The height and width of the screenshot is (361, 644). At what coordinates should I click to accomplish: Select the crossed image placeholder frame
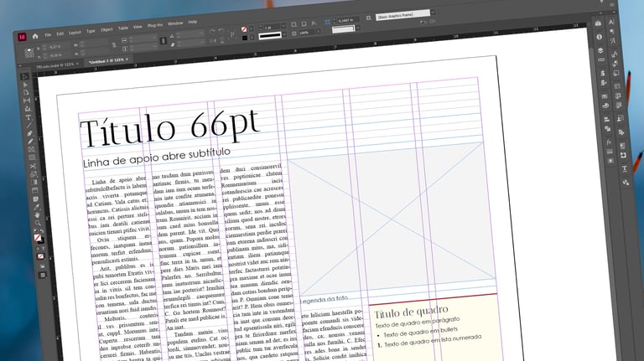392,219
